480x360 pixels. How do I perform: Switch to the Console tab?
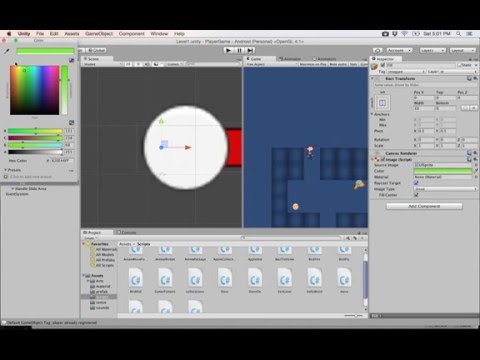127,232
